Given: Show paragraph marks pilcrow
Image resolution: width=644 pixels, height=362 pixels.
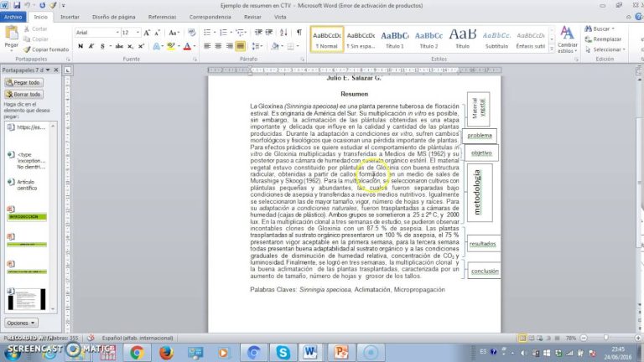Looking at the screenshot, I should point(299,33).
